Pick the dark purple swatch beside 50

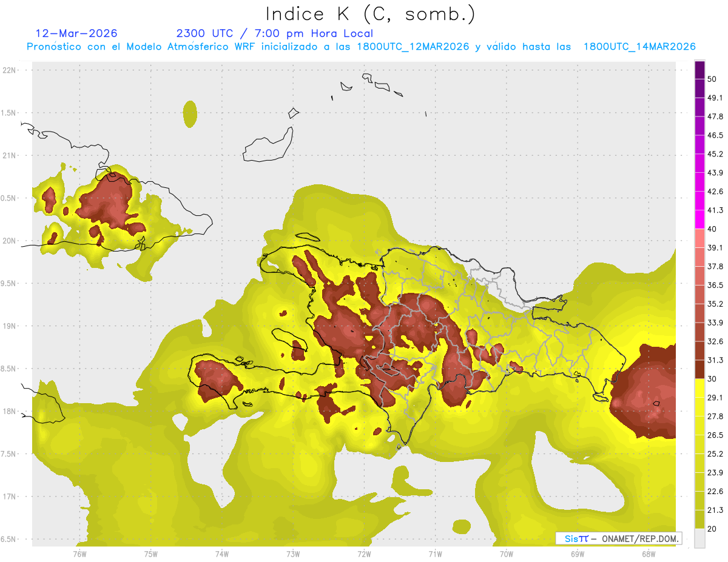click(x=699, y=70)
